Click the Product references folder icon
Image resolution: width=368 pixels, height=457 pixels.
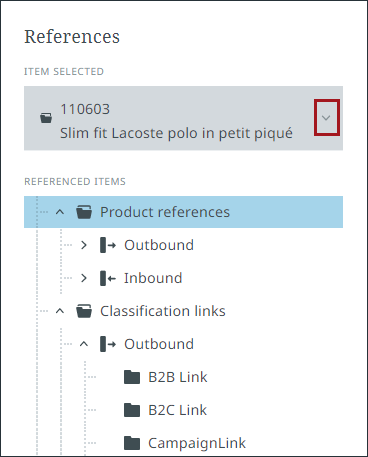pyautogui.click(x=84, y=212)
